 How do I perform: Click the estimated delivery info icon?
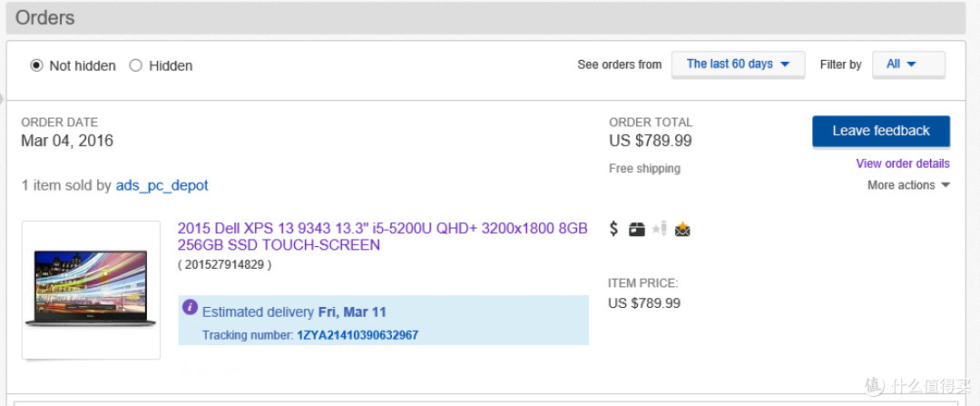coord(190,307)
